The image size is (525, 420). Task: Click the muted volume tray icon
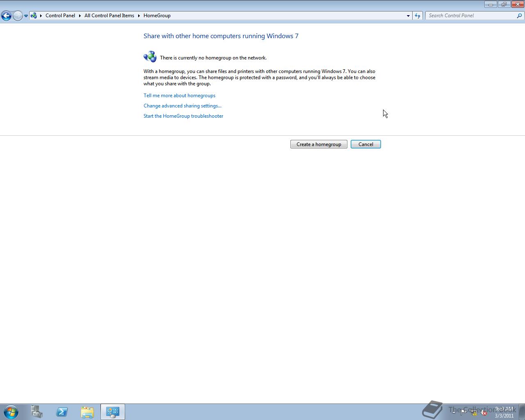[484, 413]
